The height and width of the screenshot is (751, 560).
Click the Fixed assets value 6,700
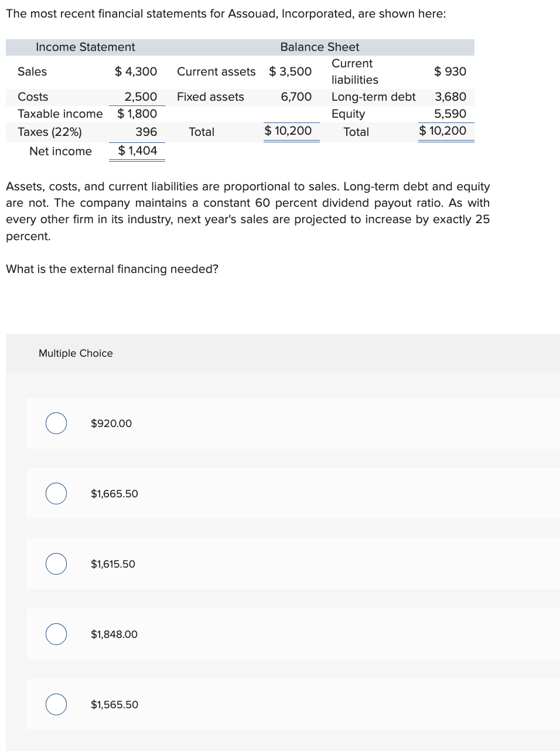296,97
